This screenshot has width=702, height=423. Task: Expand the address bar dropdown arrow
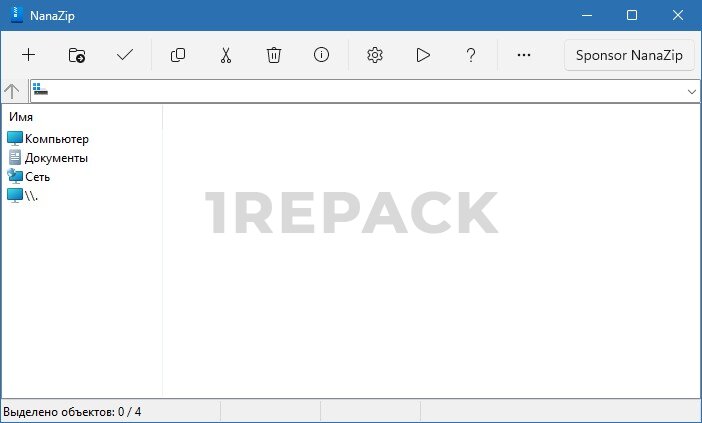click(x=691, y=91)
